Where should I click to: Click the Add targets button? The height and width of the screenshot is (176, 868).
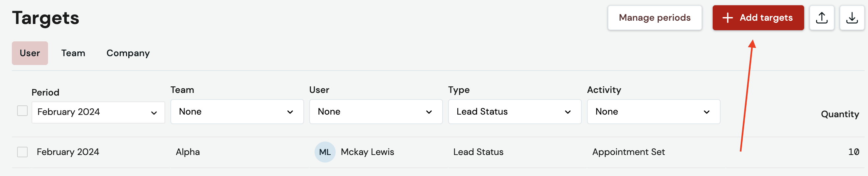(758, 18)
